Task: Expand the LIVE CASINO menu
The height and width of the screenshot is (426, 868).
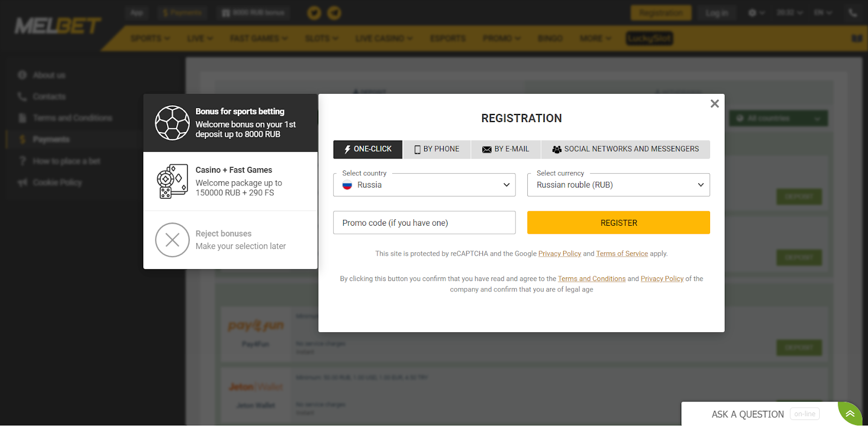Action: tap(384, 39)
